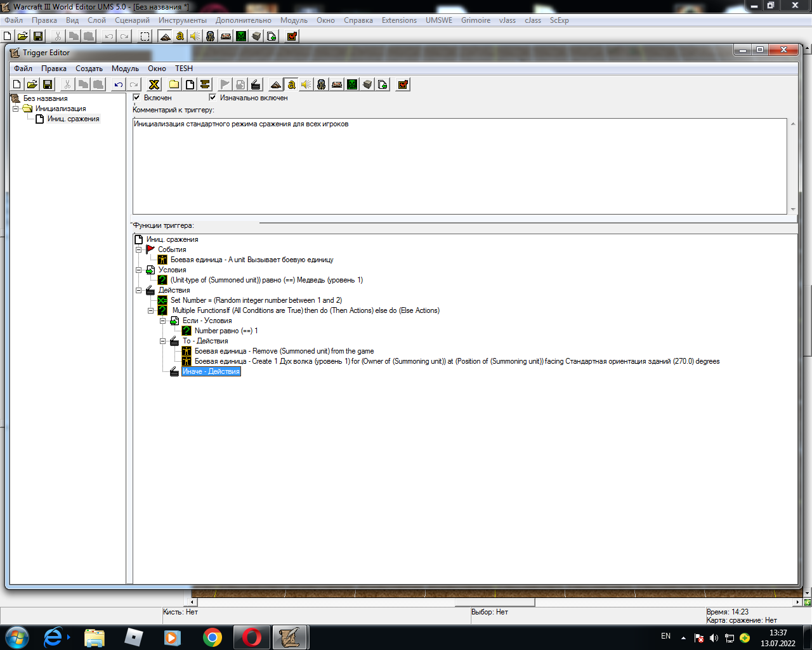The width and height of the screenshot is (812, 650).
Task: Create a new category with the folder icon
Action: coord(174,84)
